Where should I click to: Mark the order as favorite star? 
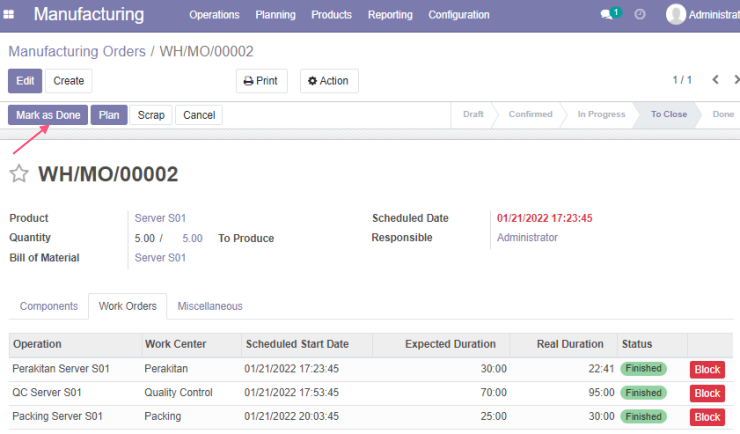19,174
